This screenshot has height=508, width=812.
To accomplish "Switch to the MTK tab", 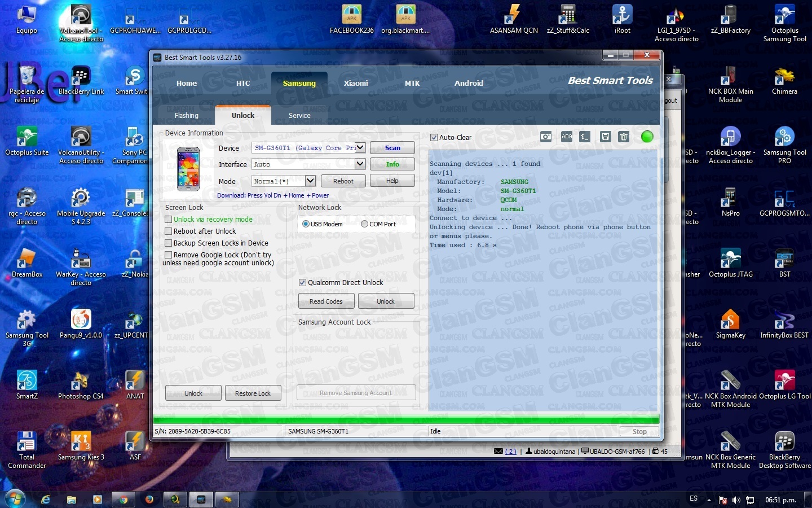I will coord(412,83).
